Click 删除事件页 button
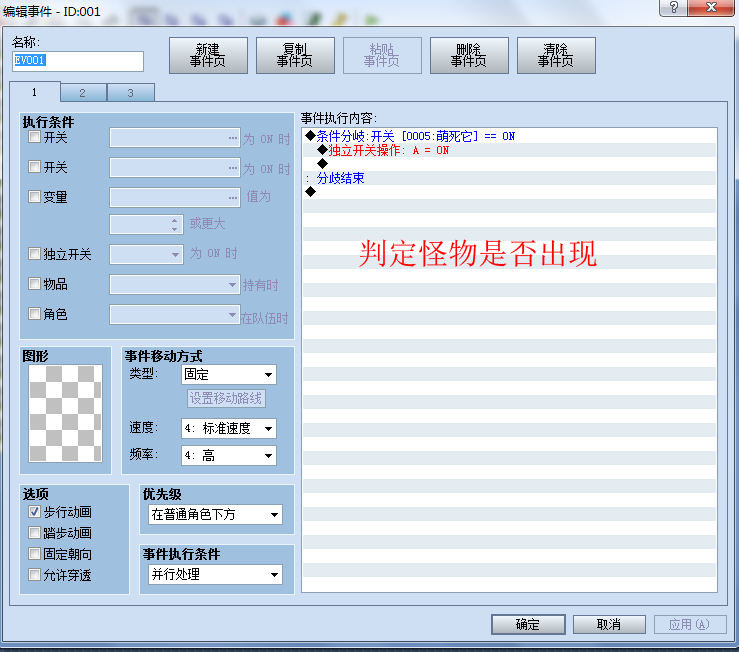Viewport: 739px width, 652px height. (x=469, y=56)
